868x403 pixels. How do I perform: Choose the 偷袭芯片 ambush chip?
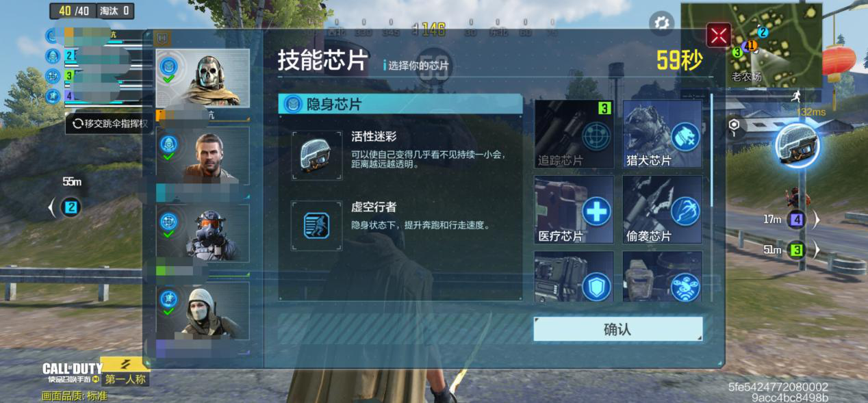pyautogui.click(x=662, y=209)
